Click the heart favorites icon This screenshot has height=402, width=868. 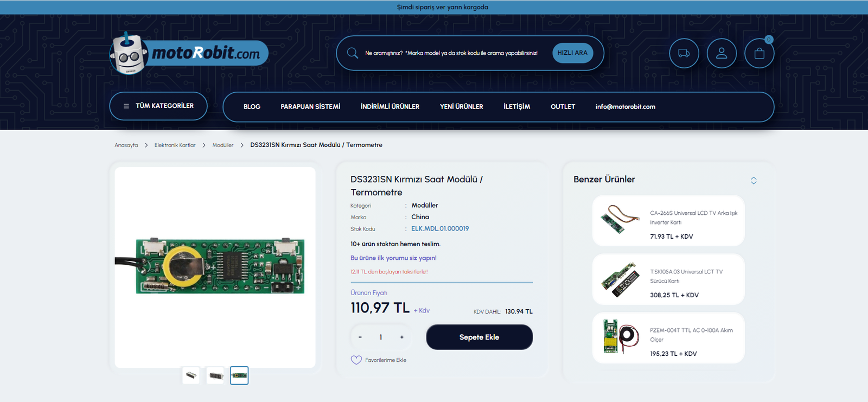tap(356, 360)
